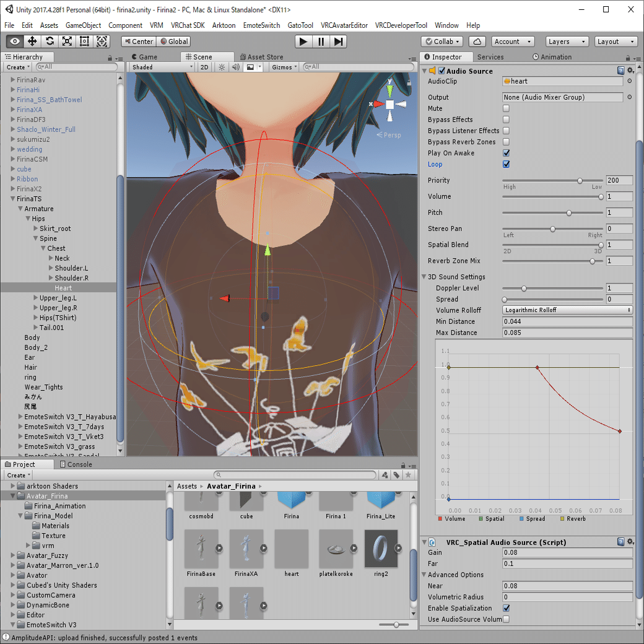
Task: Select the heart asset thumbnail
Action: click(x=291, y=548)
